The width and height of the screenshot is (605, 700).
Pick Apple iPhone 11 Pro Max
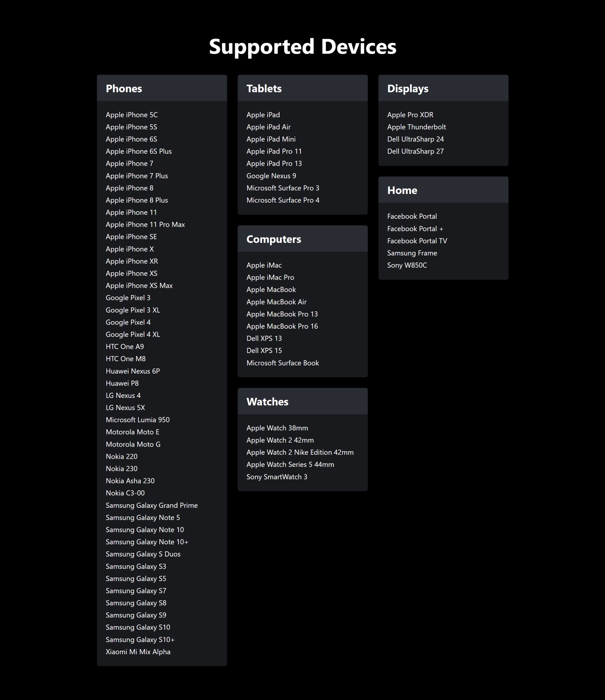(145, 224)
